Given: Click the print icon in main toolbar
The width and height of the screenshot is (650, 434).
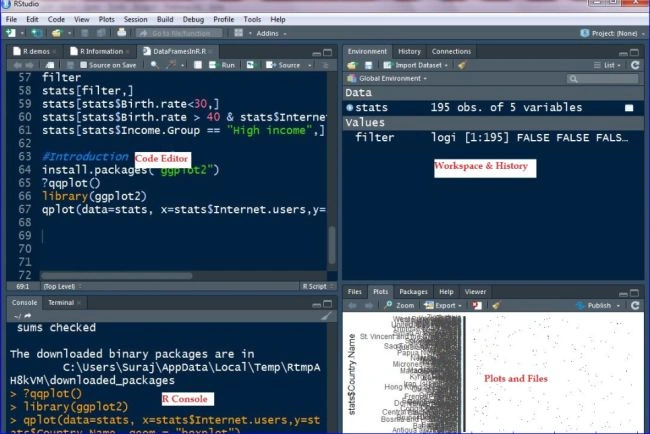Looking at the screenshot, I should [x=121, y=33].
